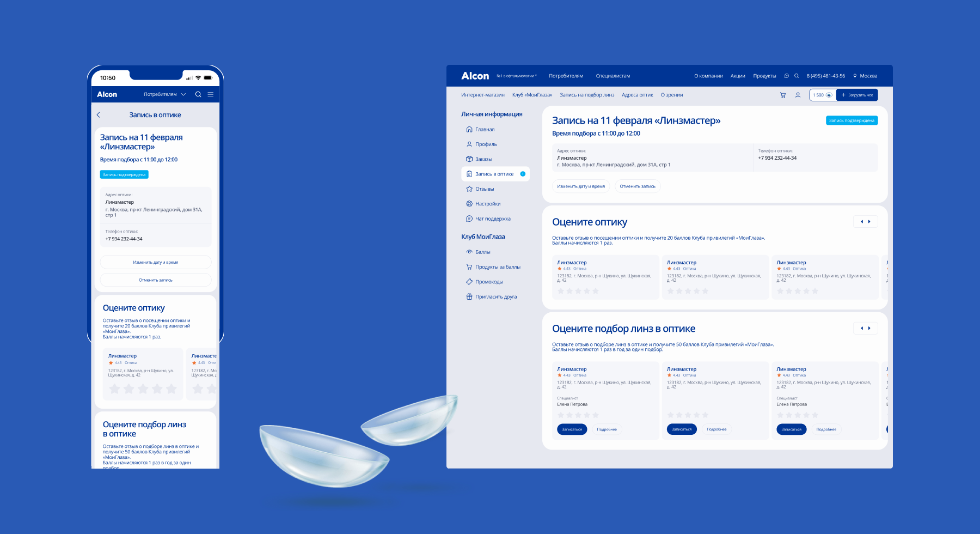Click Время подбора с 11:00 до 12:00 on desktop

click(596, 133)
